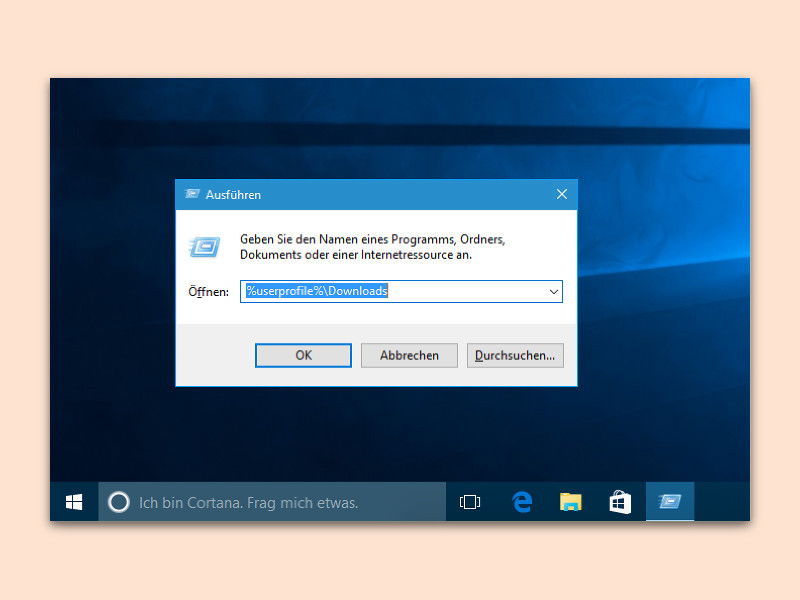Select the Ausführen taskbar icon
Screen dimensions: 800x600
(x=670, y=502)
